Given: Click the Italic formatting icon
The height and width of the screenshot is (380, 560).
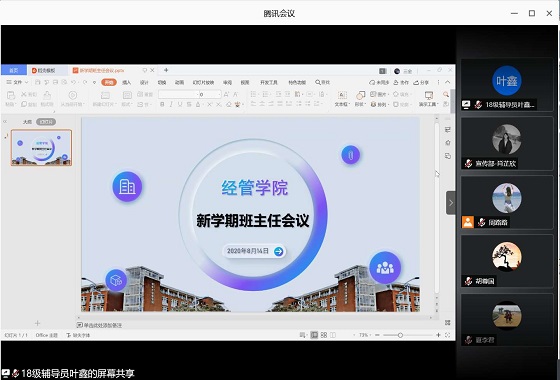Looking at the screenshot, I should pyautogui.click(x=171, y=104).
